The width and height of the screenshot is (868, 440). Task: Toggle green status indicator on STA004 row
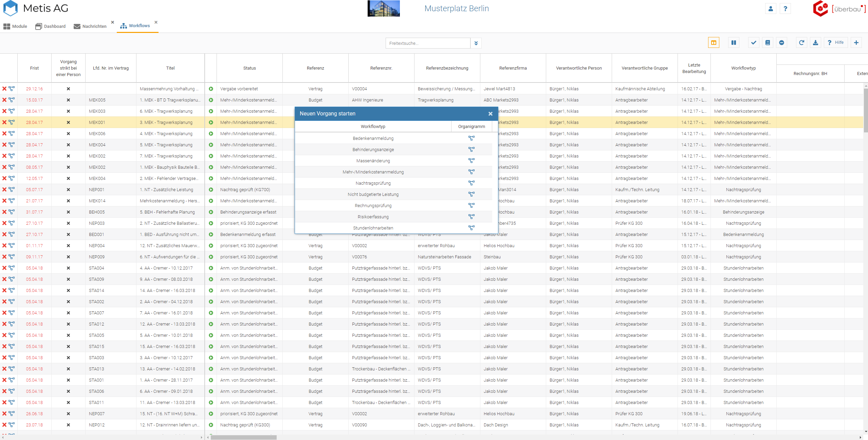tap(211, 268)
